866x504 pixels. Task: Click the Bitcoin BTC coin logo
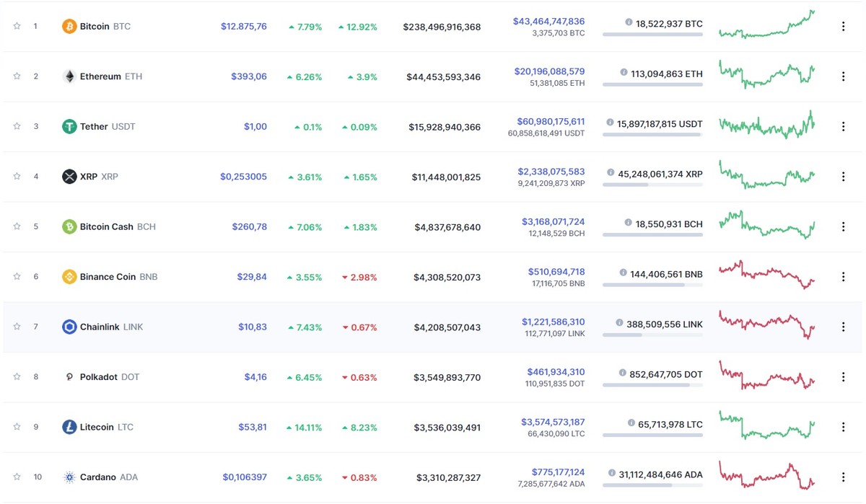(x=70, y=25)
